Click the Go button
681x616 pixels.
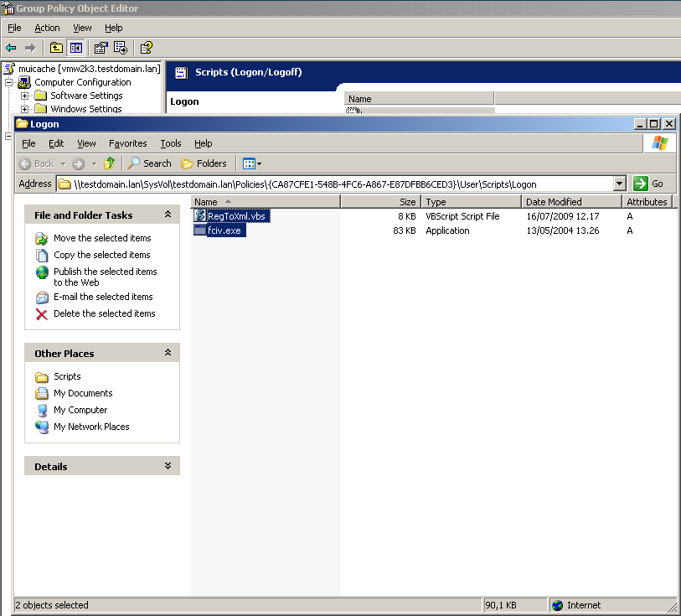[648, 184]
